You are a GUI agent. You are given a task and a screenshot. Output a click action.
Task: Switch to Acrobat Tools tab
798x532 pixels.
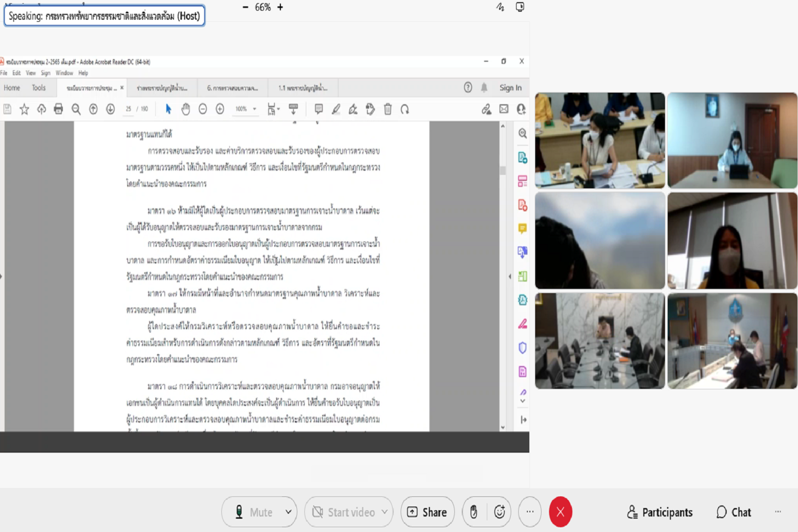[39, 88]
